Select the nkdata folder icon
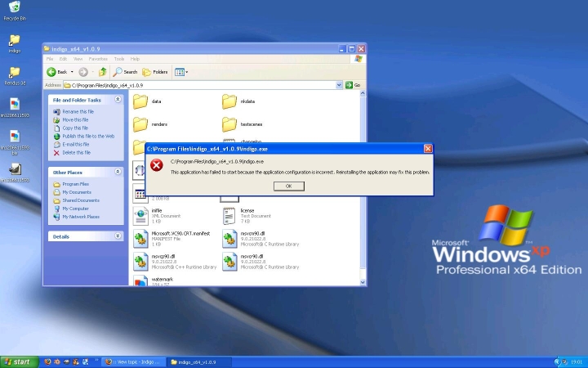Image resolution: width=588 pixels, height=368 pixels. 229,101
